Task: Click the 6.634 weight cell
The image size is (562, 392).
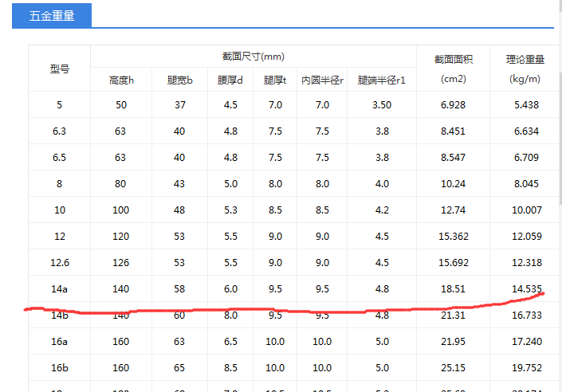Action: click(526, 131)
